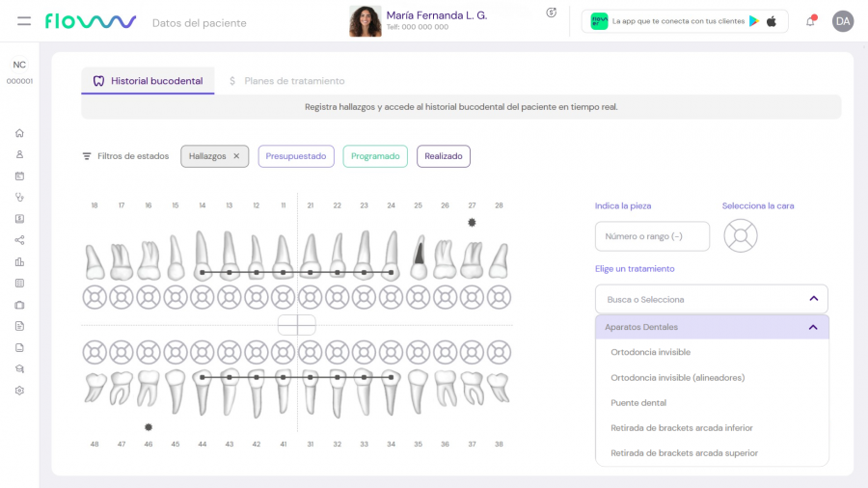Toggle the Presupuestado status filter

tap(296, 156)
